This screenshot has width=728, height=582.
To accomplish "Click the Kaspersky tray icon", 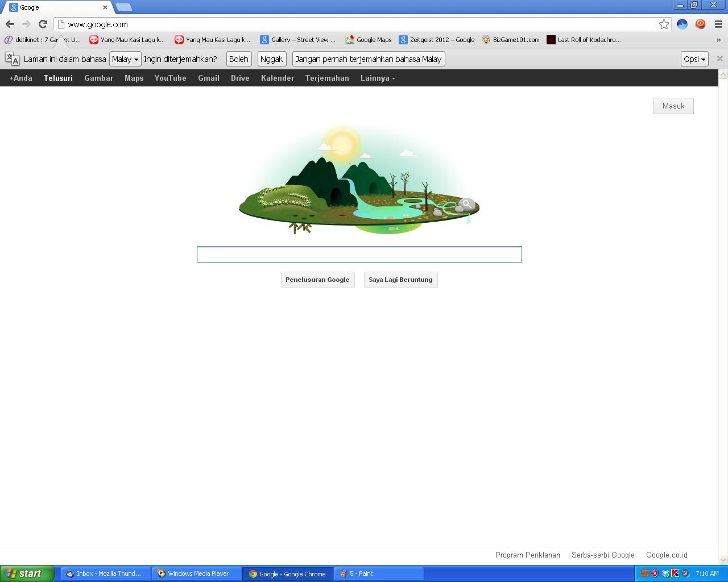I will (x=675, y=573).
